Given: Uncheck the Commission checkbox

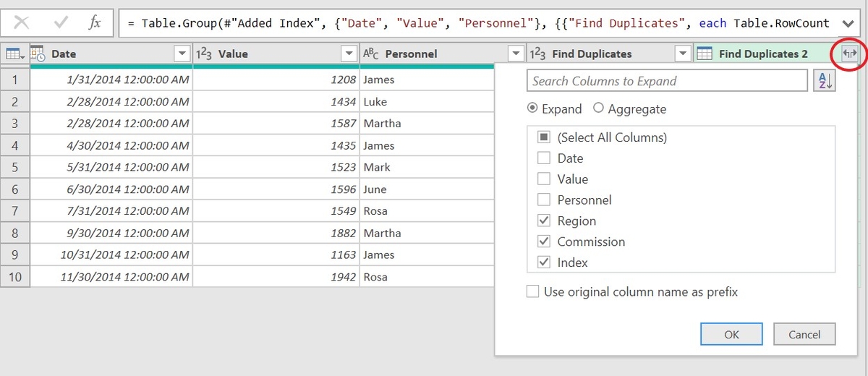Looking at the screenshot, I should coord(544,242).
